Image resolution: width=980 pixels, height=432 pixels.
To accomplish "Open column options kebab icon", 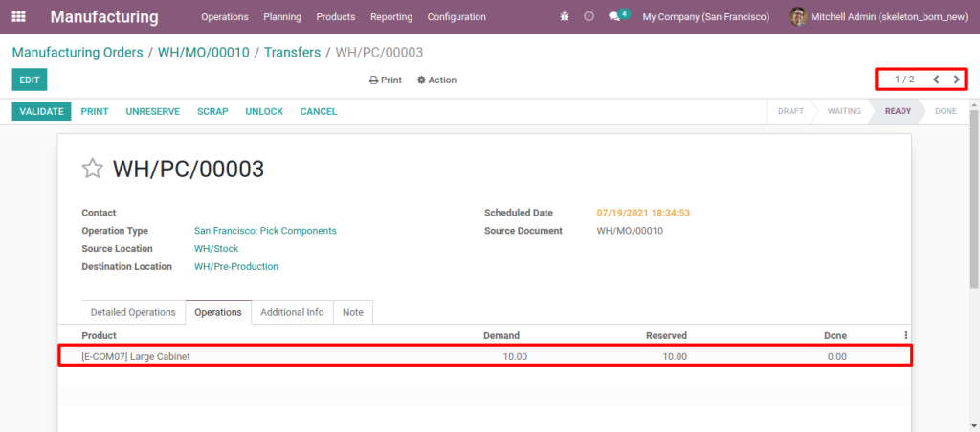I will tap(905, 335).
